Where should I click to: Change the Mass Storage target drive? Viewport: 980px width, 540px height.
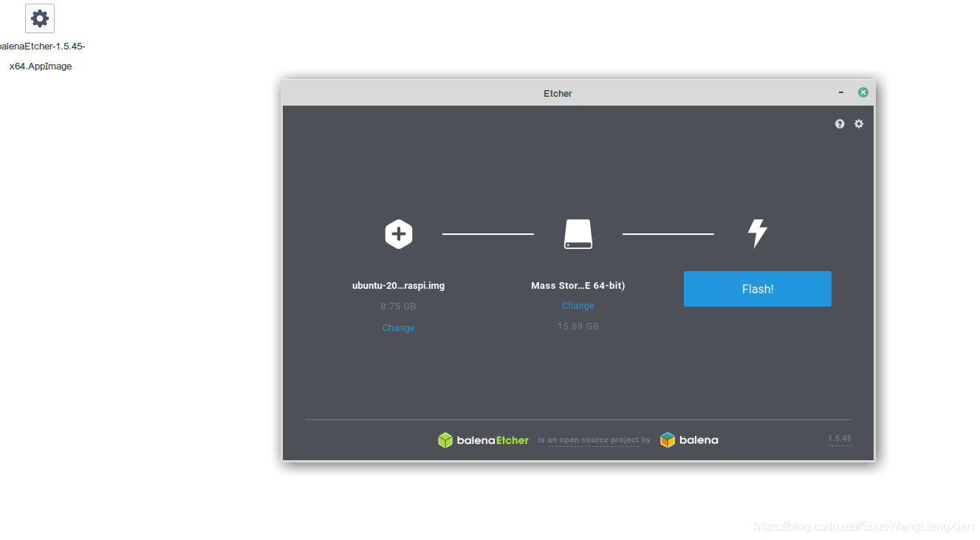coord(578,306)
